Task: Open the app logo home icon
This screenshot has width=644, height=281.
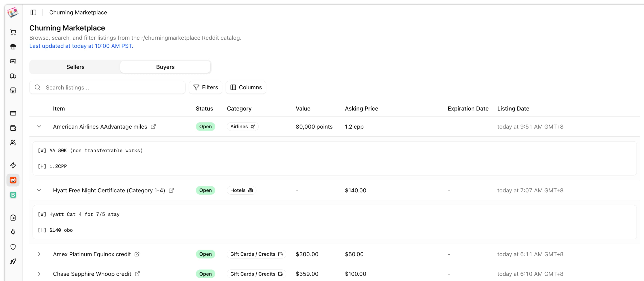Action: pos(13,12)
